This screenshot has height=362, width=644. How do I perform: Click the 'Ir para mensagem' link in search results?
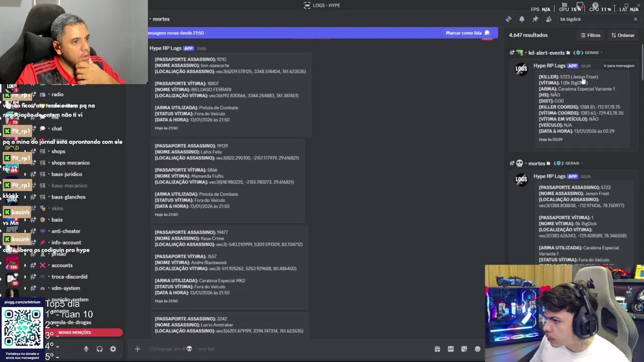pyautogui.click(x=619, y=66)
